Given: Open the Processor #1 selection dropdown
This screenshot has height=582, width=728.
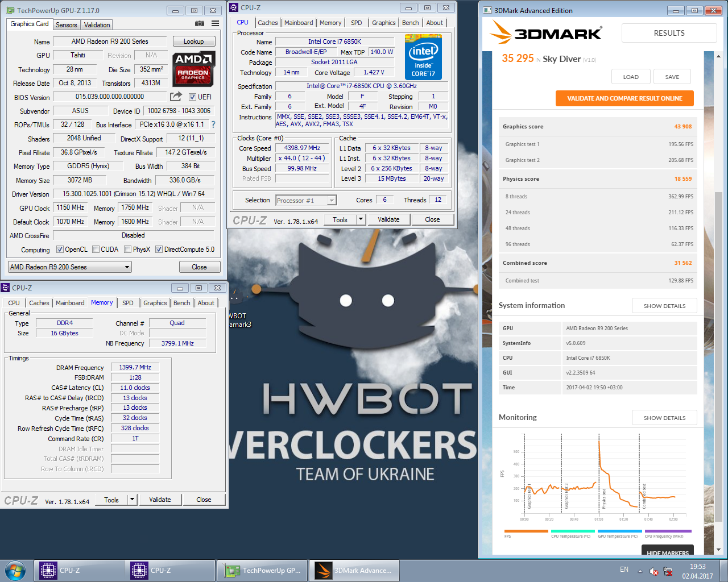Looking at the screenshot, I should [x=306, y=200].
